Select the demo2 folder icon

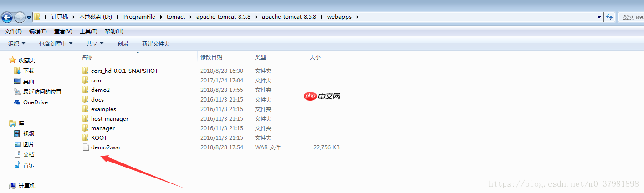85,90
